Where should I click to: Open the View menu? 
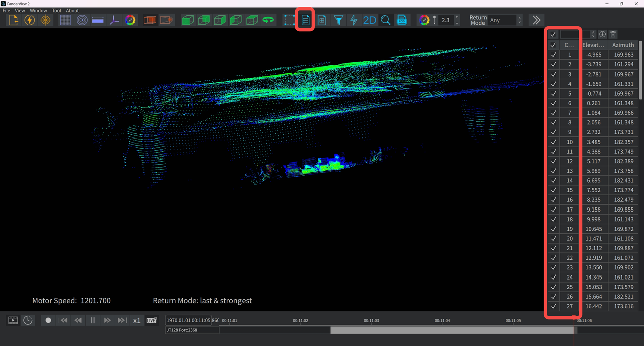[x=20, y=10]
